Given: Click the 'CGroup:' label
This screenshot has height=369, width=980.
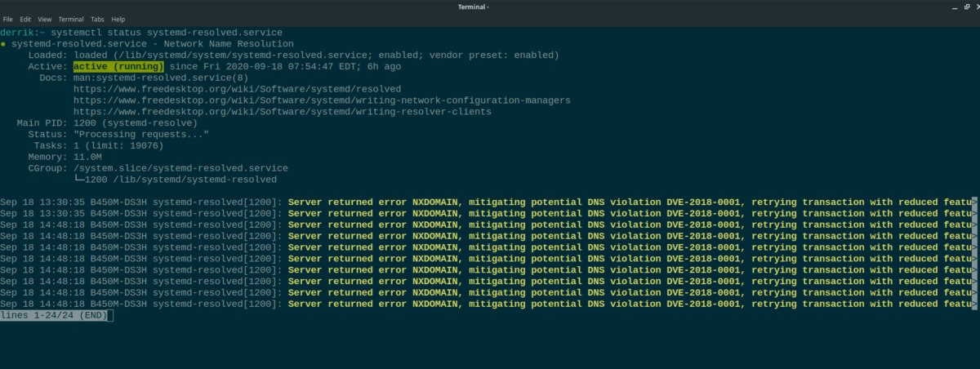Looking at the screenshot, I should click(46, 168).
